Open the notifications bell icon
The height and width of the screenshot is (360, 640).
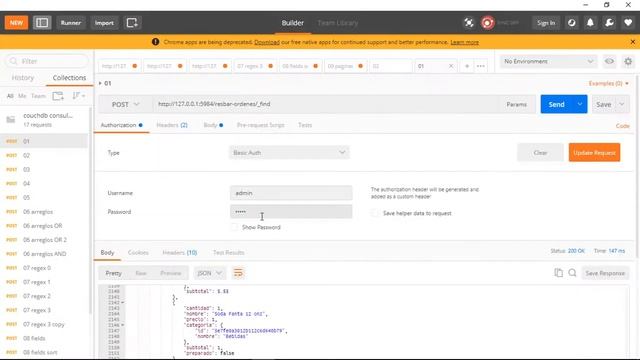coord(590,23)
